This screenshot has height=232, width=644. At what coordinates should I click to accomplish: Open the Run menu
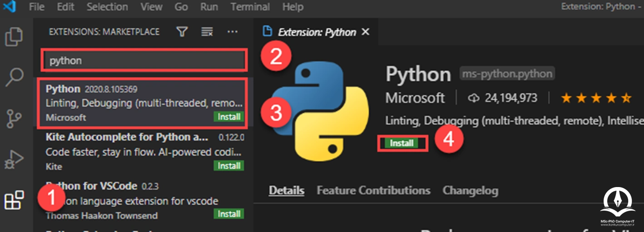click(209, 7)
